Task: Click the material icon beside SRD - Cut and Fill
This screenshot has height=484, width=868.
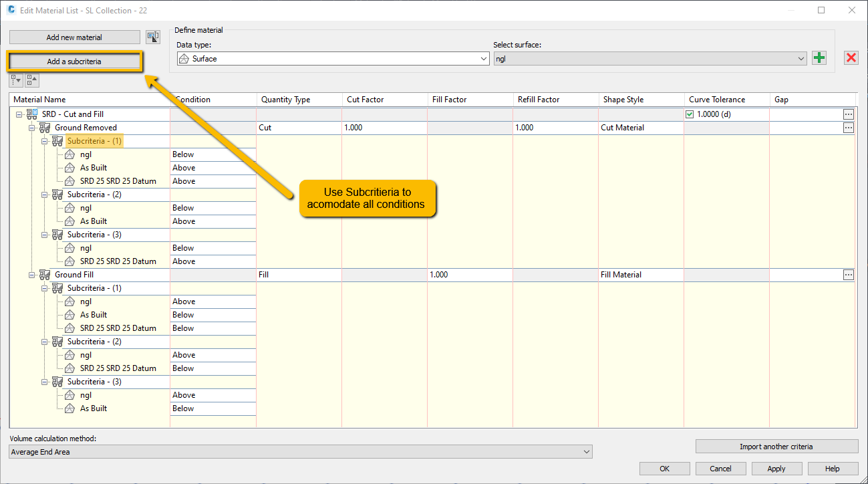Action: coord(31,114)
